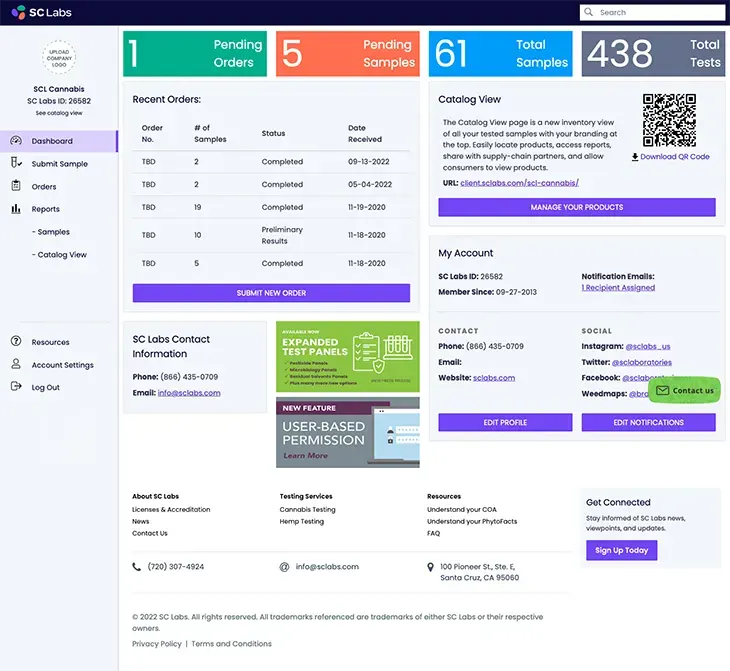The image size is (730, 671).
Task: Click the footer phone icon
Action: click(x=136, y=567)
